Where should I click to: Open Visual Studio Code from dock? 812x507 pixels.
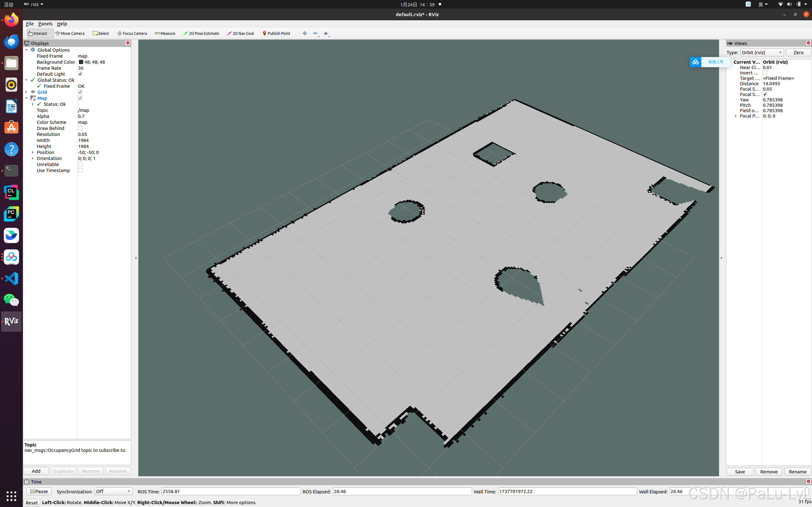coord(11,278)
